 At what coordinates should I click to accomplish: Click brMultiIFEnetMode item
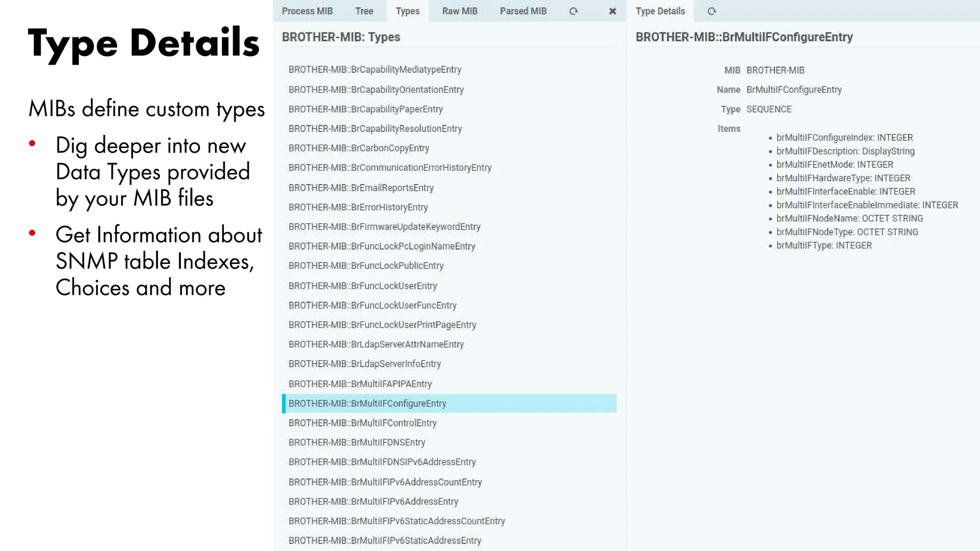click(835, 165)
